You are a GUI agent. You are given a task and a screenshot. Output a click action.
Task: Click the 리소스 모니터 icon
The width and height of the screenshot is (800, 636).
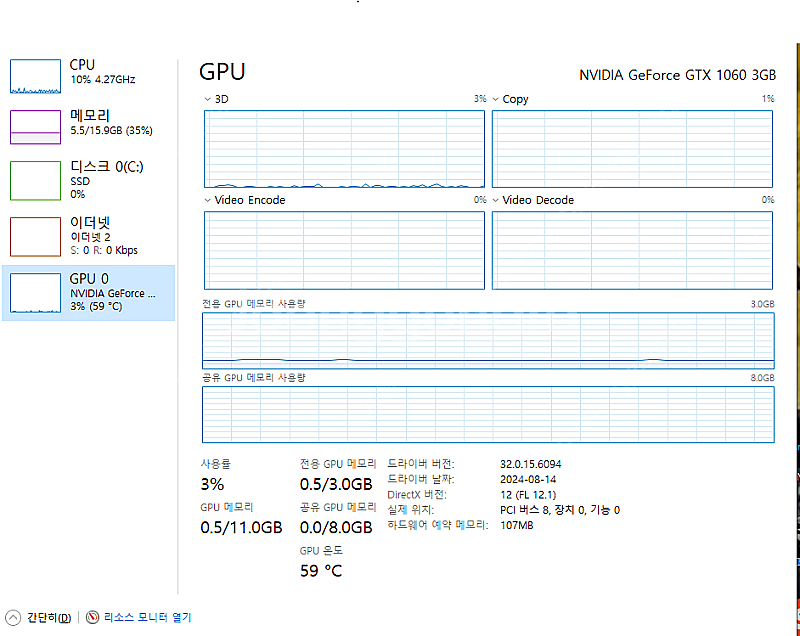coord(93,617)
